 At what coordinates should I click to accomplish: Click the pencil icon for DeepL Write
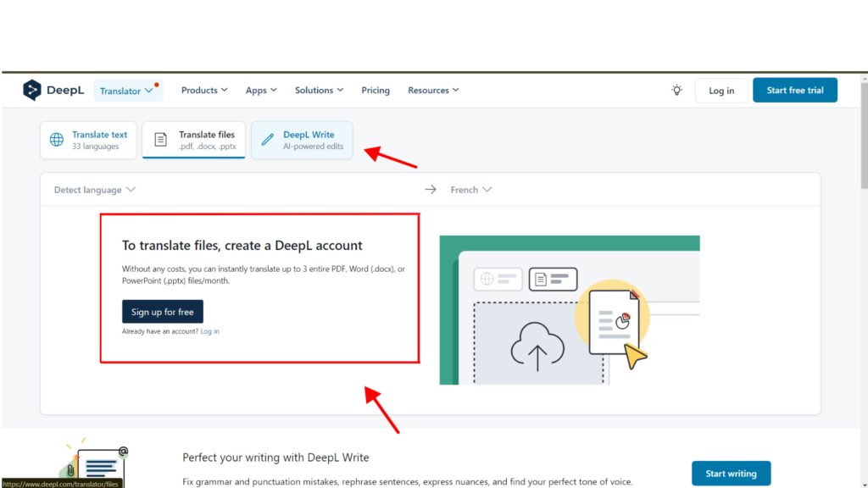(267, 140)
